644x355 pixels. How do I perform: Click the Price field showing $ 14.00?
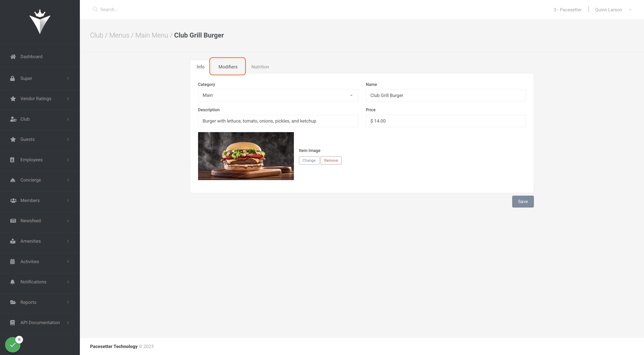coord(446,121)
